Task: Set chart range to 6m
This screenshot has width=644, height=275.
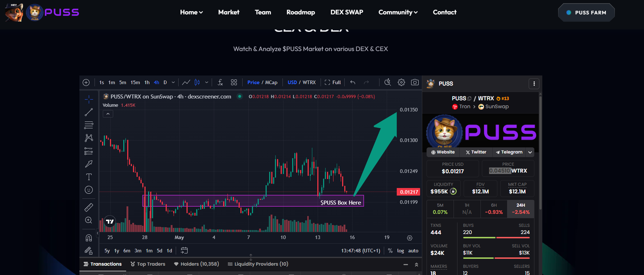Action: pos(127,251)
